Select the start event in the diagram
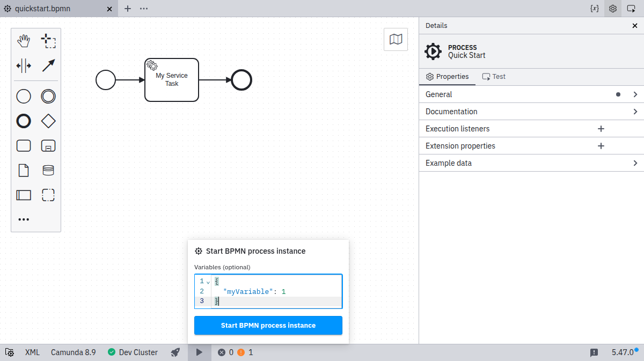 pyautogui.click(x=106, y=80)
